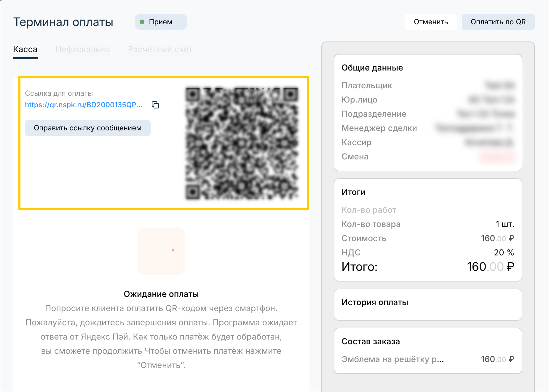Select the Итоги heading
Viewport: 549px width, 392px height.
click(353, 192)
